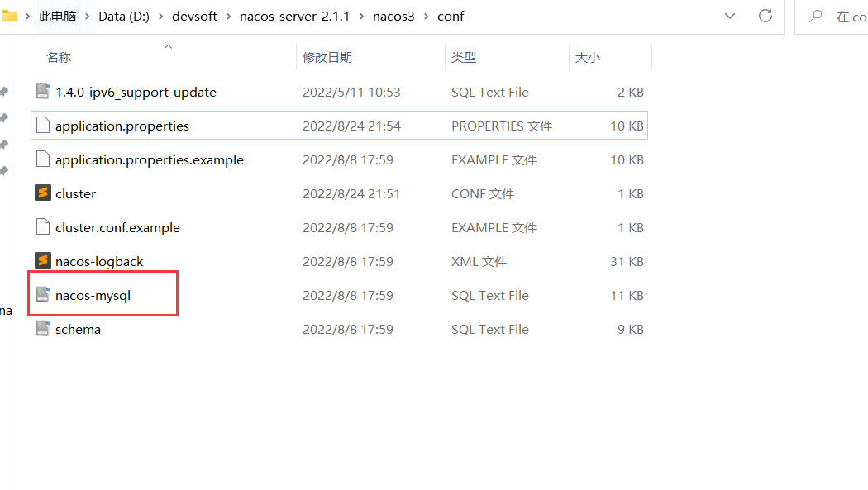This screenshot has height=490, width=868.
Task: Select file 1.4.0-ipv6_support-update
Action: tap(136, 92)
